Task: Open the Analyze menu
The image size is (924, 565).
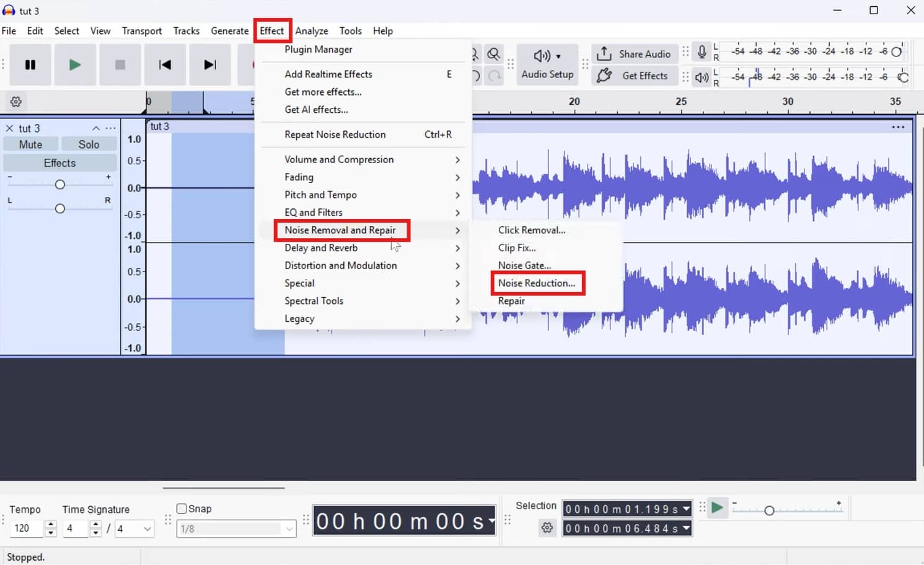Action: tap(312, 31)
